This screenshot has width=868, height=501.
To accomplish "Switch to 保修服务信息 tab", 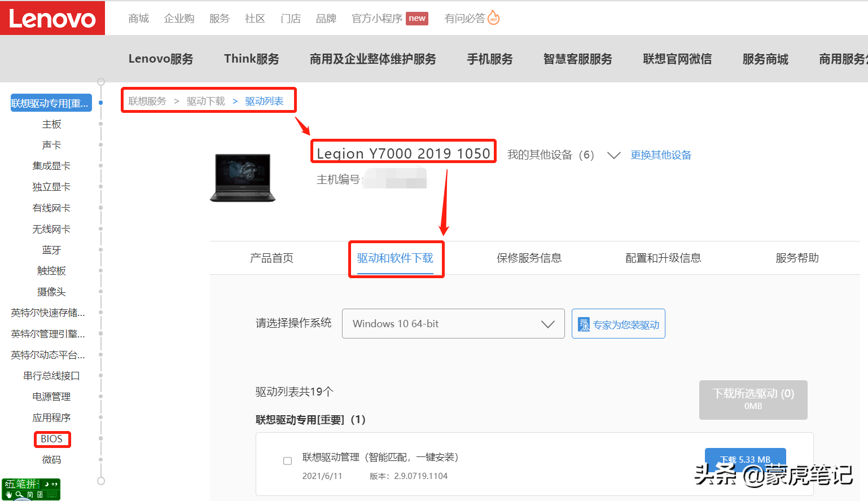I will (529, 258).
